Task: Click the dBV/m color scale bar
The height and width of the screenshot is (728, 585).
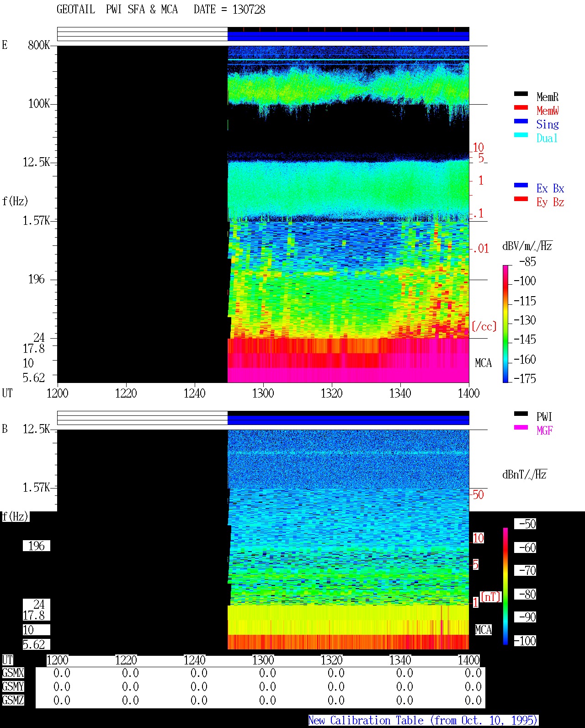Action: tap(505, 324)
